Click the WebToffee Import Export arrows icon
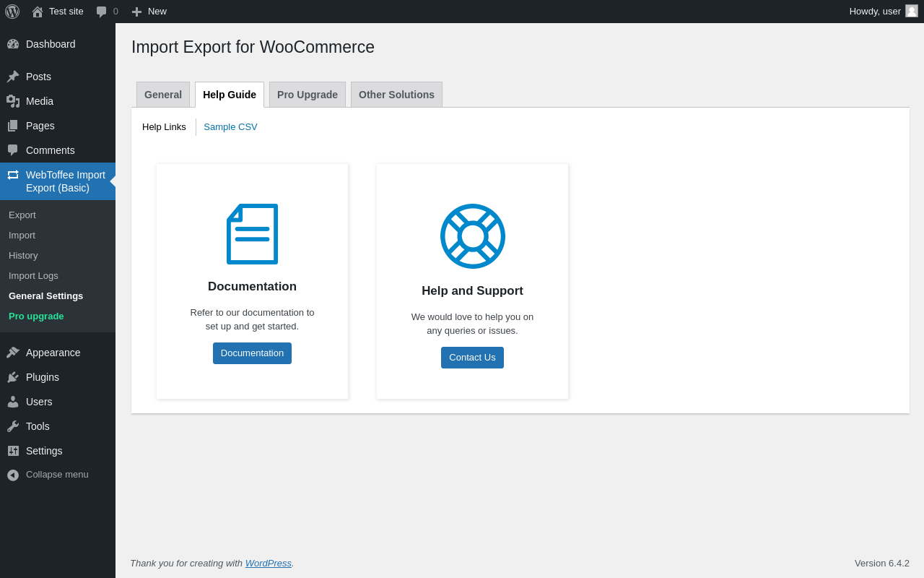Image resolution: width=924 pixels, height=578 pixels. click(13, 175)
